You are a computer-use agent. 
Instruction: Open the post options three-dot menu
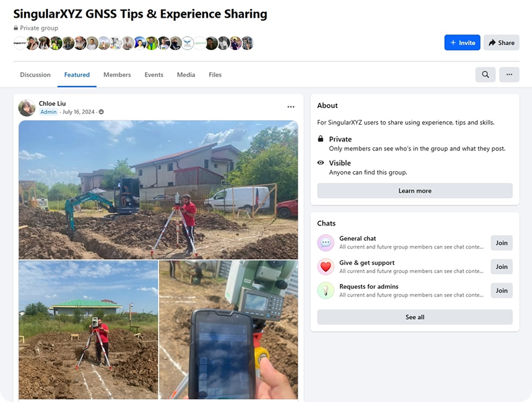pyautogui.click(x=291, y=107)
